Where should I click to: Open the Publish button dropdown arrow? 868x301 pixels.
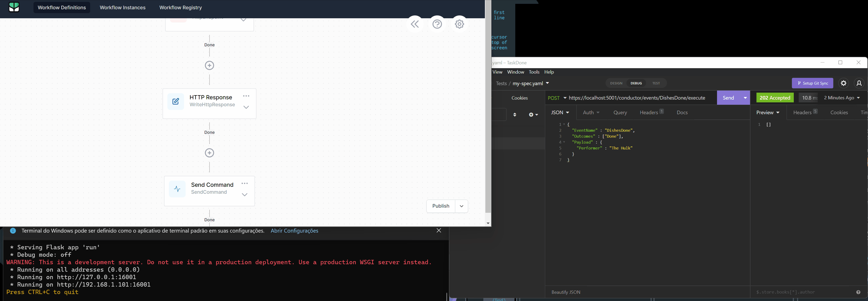pos(461,206)
